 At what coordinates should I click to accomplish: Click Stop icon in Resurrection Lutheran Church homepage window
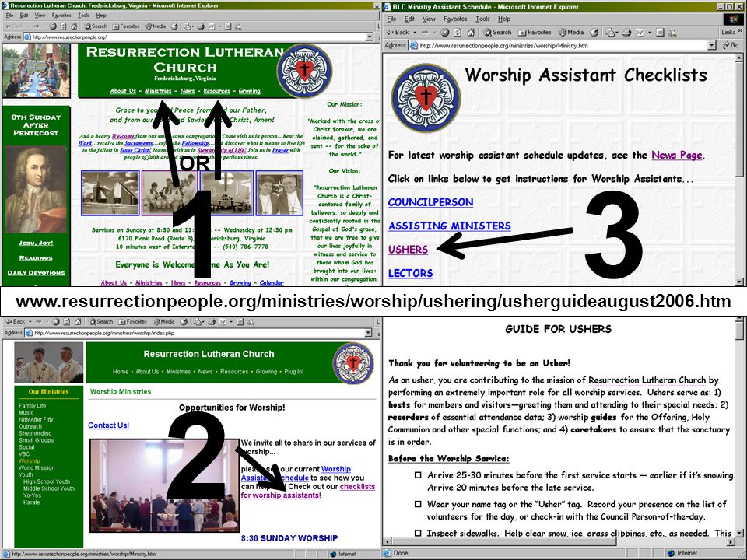pyautogui.click(x=53, y=26)
